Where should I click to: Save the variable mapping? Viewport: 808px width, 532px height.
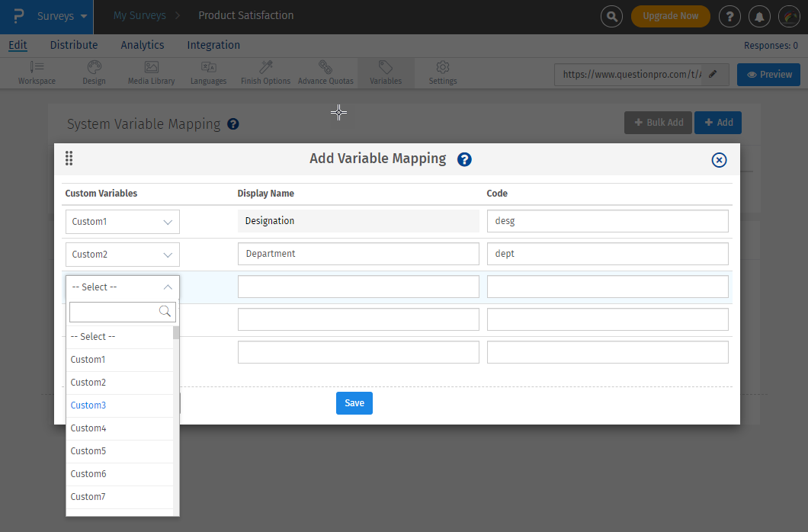point(354,402)
